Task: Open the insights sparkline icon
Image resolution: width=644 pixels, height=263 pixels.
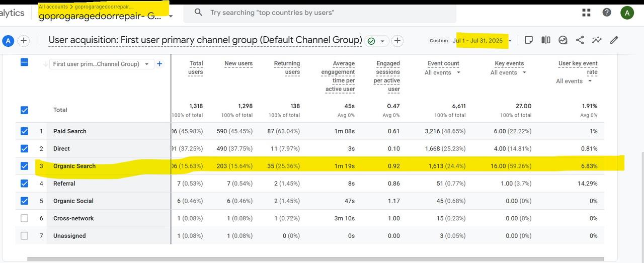Action: coord(597,40)
